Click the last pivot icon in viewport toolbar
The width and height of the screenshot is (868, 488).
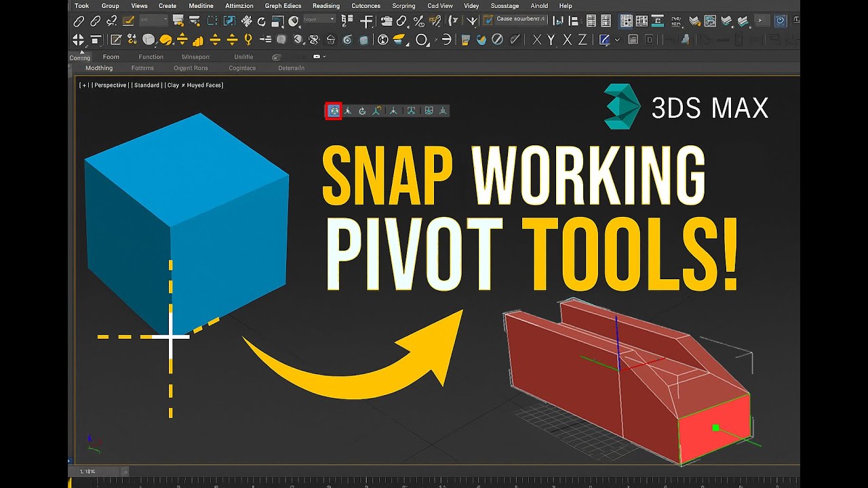click(x=443, y=110)
